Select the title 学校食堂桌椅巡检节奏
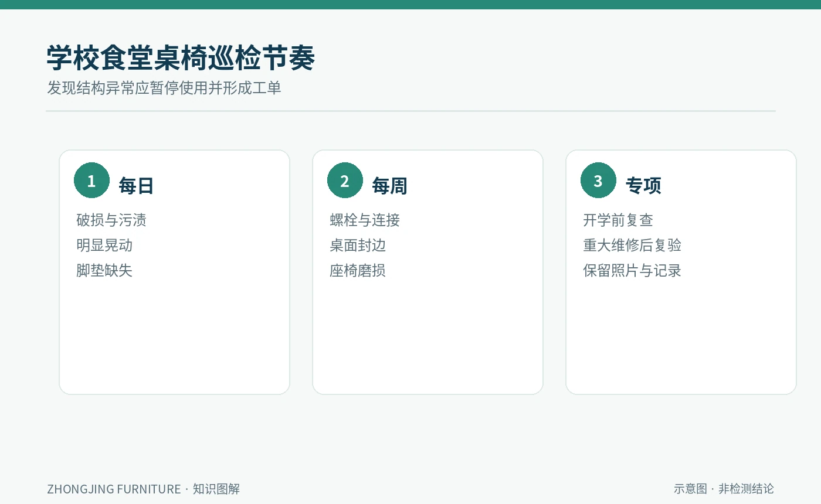 click(x=181, y=58)
